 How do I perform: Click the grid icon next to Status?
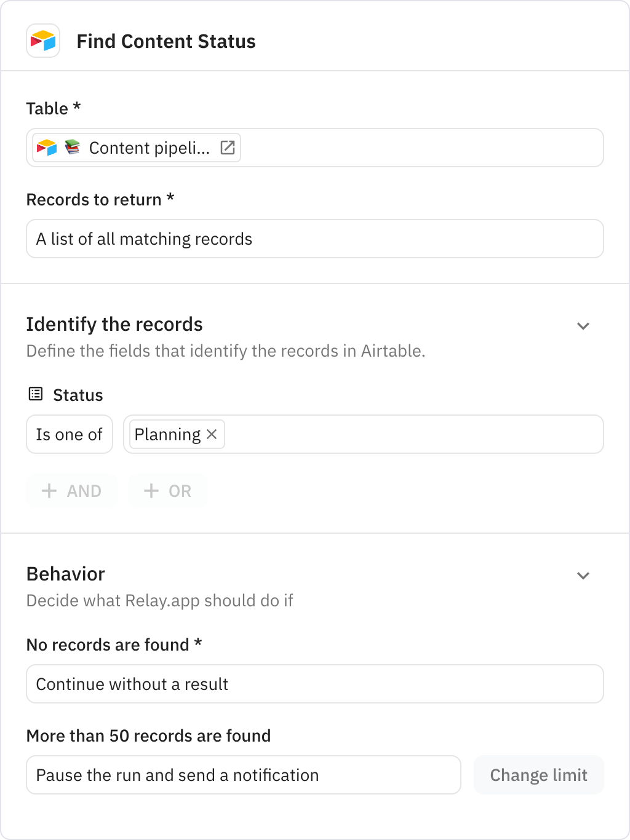(x=36, y=394)
